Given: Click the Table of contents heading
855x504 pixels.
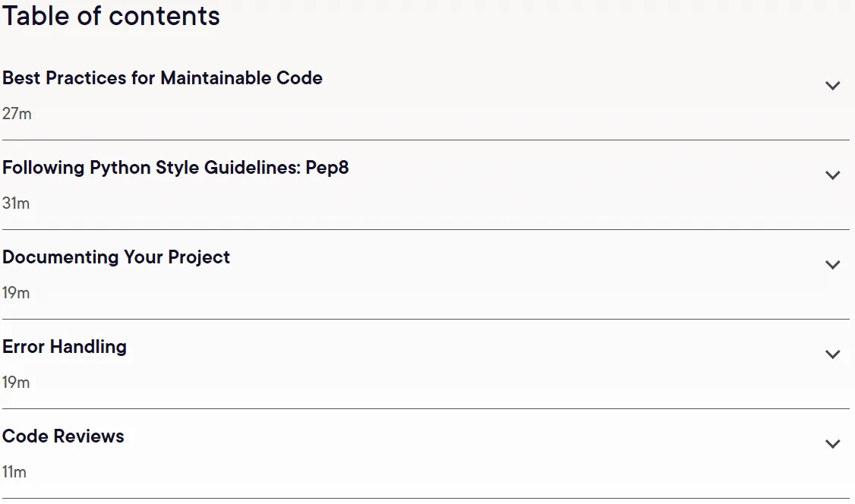Looking at the screenshot, I should pos(111,15).
